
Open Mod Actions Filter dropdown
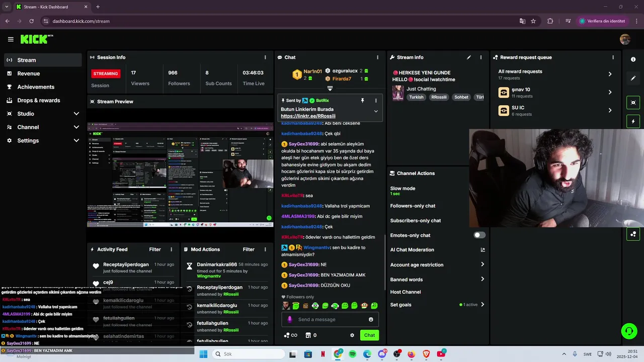249,249
